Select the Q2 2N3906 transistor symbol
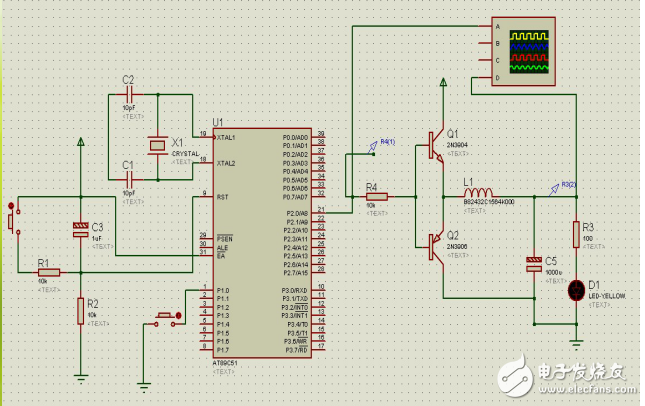645x406 pixels. (435, 246)
